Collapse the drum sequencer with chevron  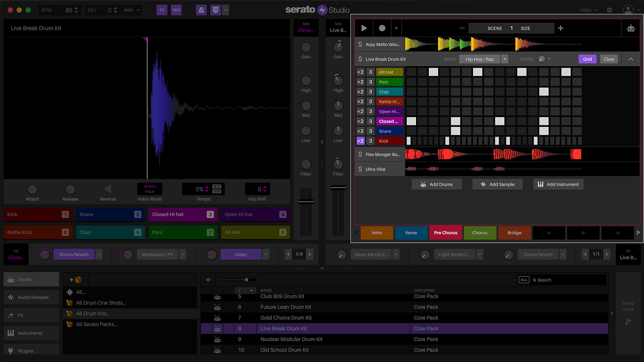click(631, 59)
